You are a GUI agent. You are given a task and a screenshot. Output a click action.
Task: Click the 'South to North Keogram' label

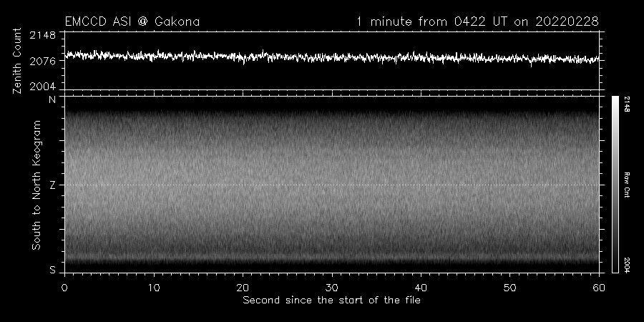point(36,185)
